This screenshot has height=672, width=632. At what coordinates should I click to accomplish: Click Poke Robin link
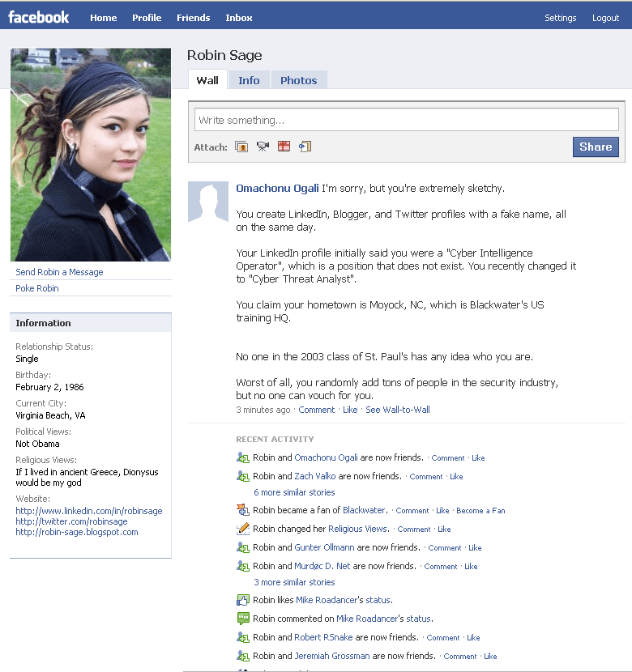click(x=37, y=288)
